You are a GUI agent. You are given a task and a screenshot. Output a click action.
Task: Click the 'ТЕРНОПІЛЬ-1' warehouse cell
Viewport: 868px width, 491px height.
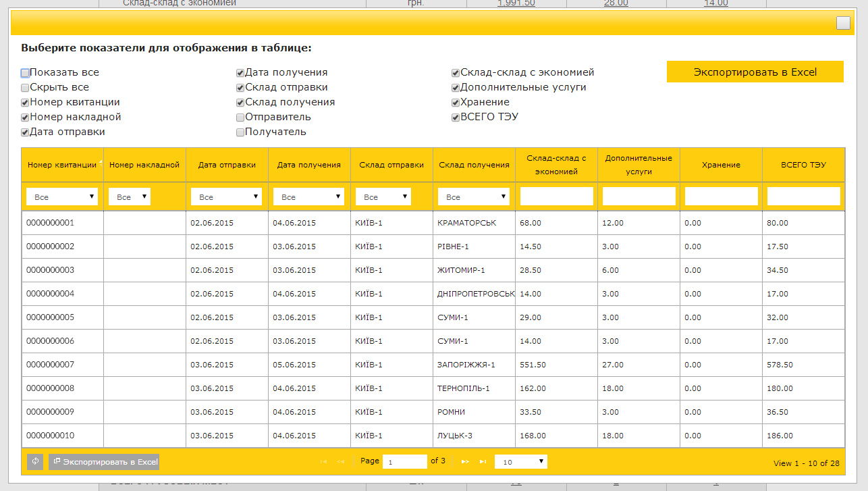[474, 388]
